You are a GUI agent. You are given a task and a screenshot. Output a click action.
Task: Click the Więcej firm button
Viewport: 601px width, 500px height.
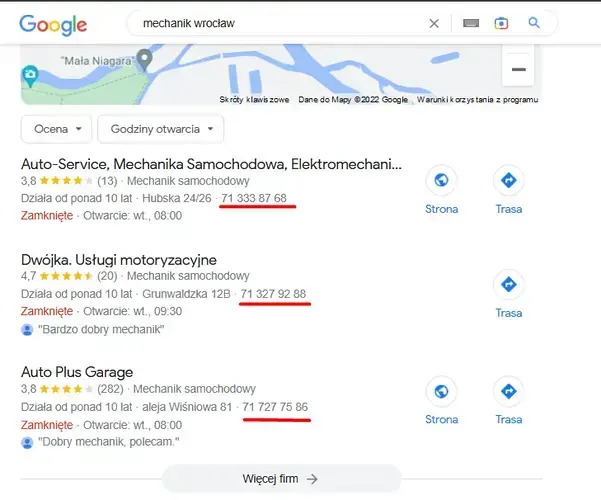click(x=281, y=479)
